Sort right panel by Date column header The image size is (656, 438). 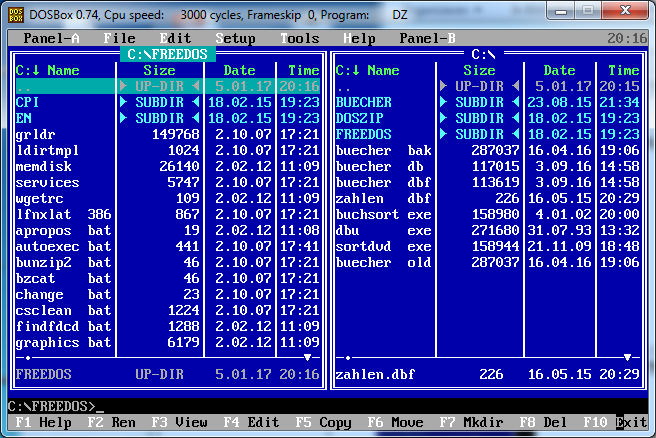(x=559, y=70)
